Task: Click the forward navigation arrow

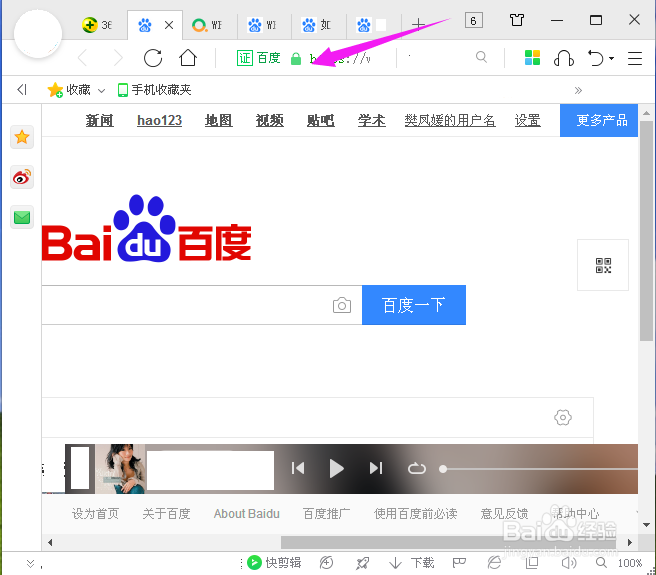Action: (118, 58)
